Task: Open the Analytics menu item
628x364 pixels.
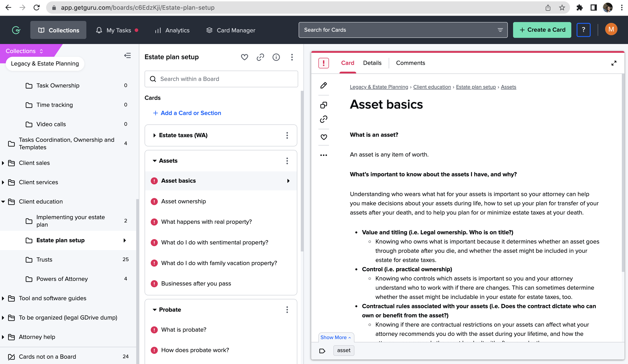Action: tap(172, 30)
